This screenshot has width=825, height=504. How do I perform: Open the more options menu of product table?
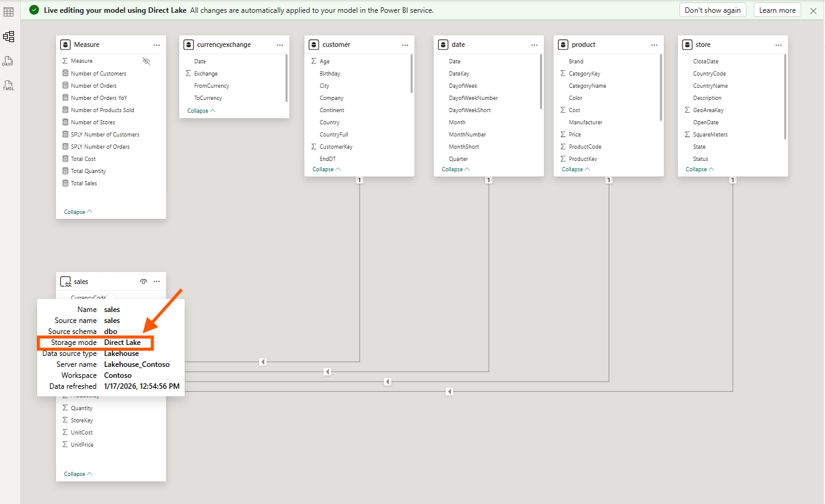point(654,45)
